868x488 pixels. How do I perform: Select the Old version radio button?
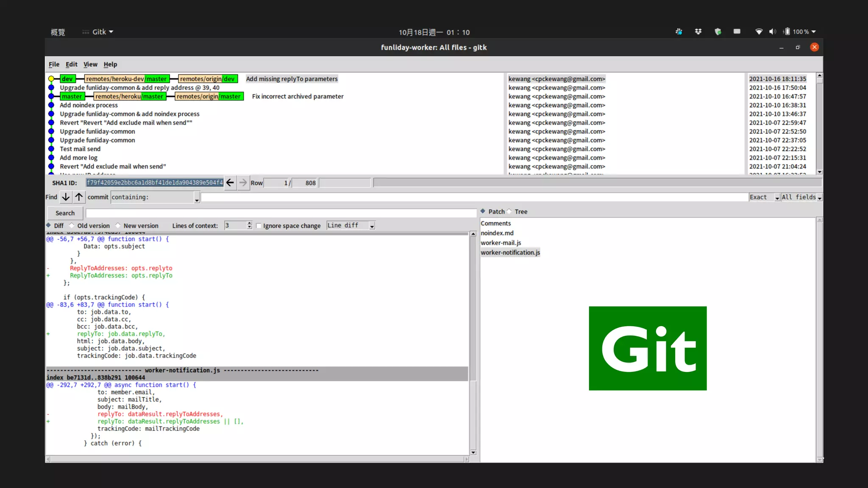point(72,225)
